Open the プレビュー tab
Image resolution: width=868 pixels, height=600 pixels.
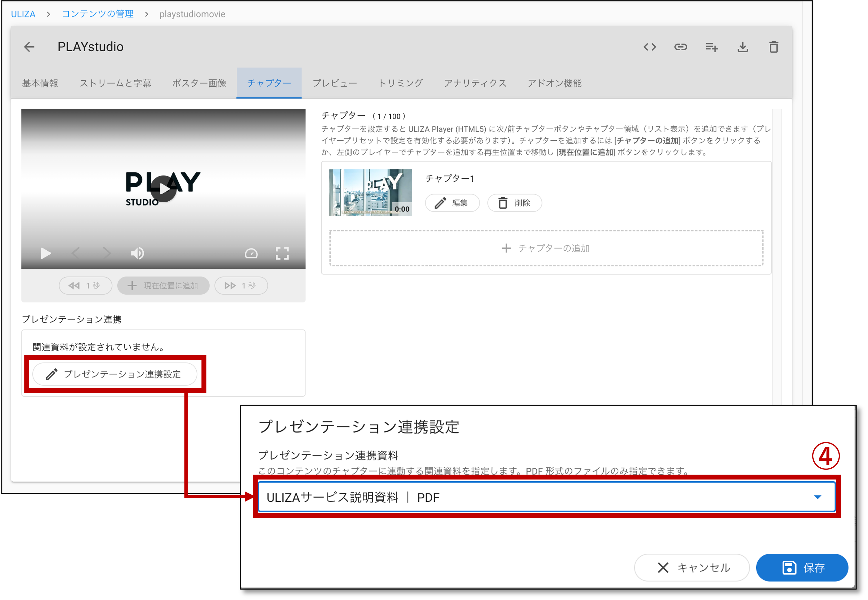coord(335,83)
